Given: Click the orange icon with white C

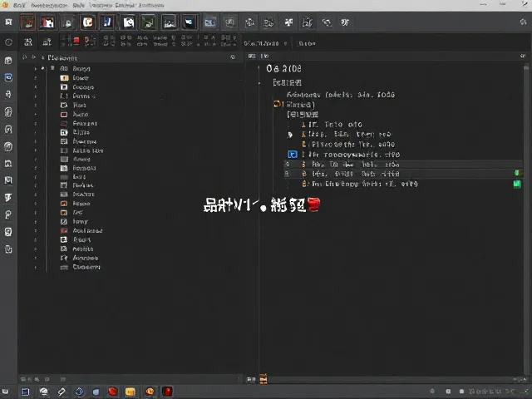Looking at the screenshot, I should coord(87,22).
